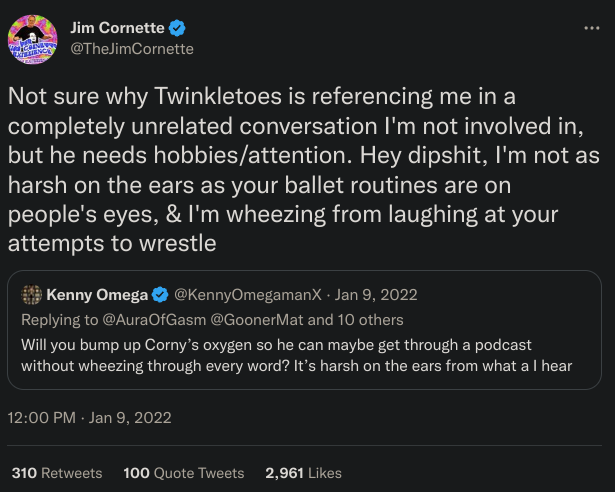
Task: Visit the @TheJimCornette handle
Action: [x=131, y=48]
